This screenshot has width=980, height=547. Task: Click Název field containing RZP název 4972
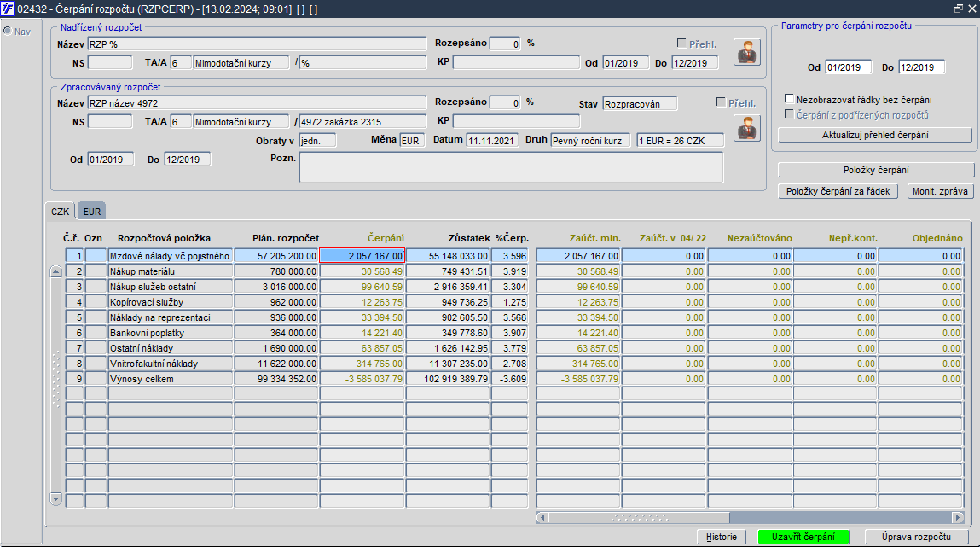click(256, 103)
